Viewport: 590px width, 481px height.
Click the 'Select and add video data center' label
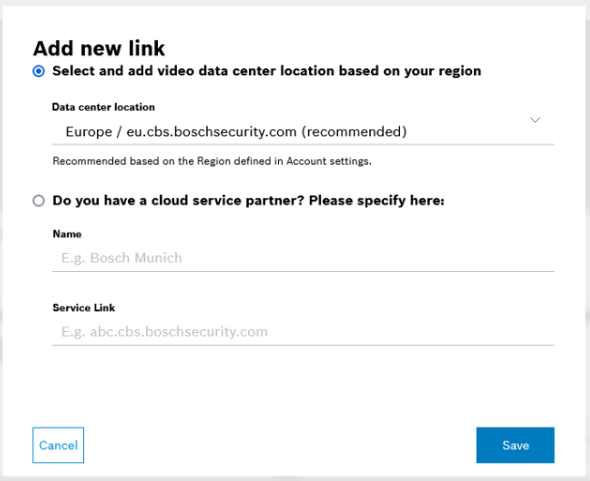pyautogui.click(x=266, y=71)
